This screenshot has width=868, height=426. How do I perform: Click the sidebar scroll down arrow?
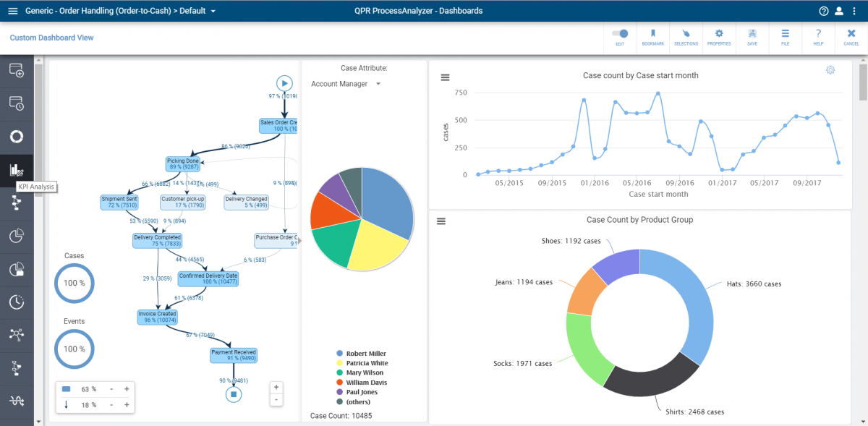pos(39,420)
